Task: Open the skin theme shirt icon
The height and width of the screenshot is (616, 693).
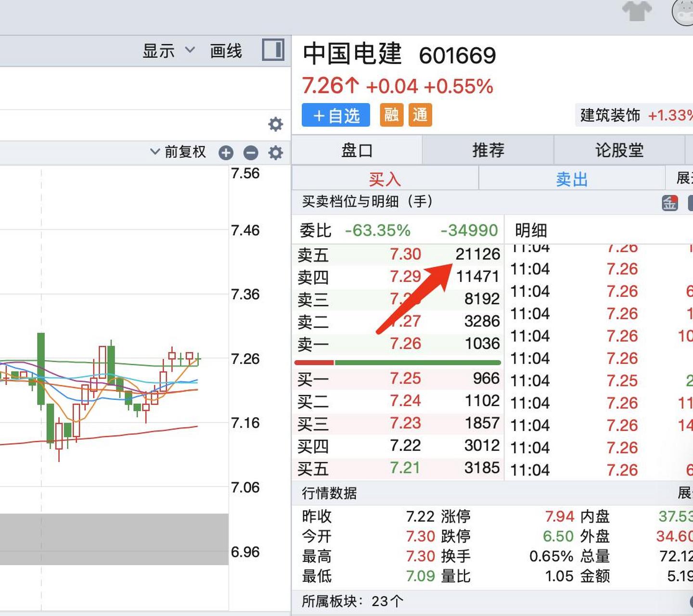Action: pos(637,11)
